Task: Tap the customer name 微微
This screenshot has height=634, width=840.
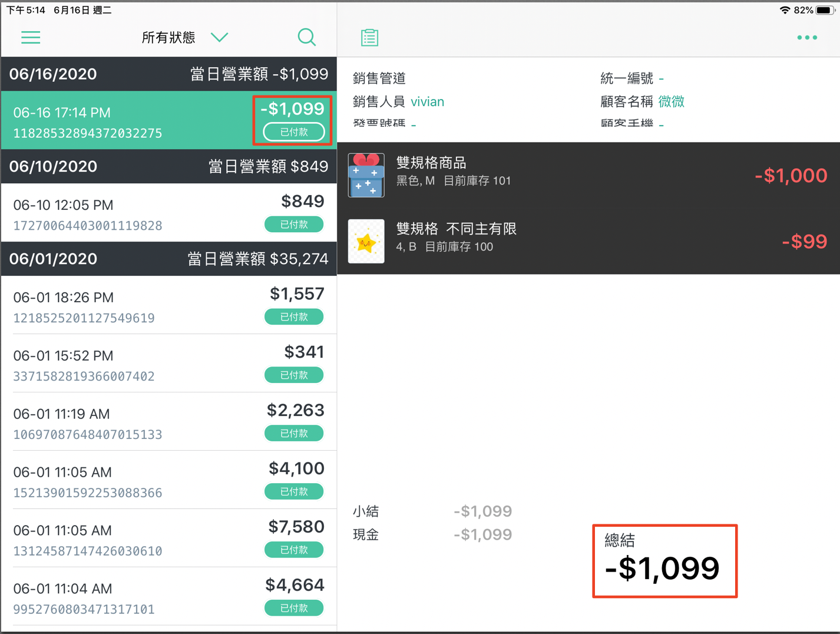Action: (x=672, y=102)
